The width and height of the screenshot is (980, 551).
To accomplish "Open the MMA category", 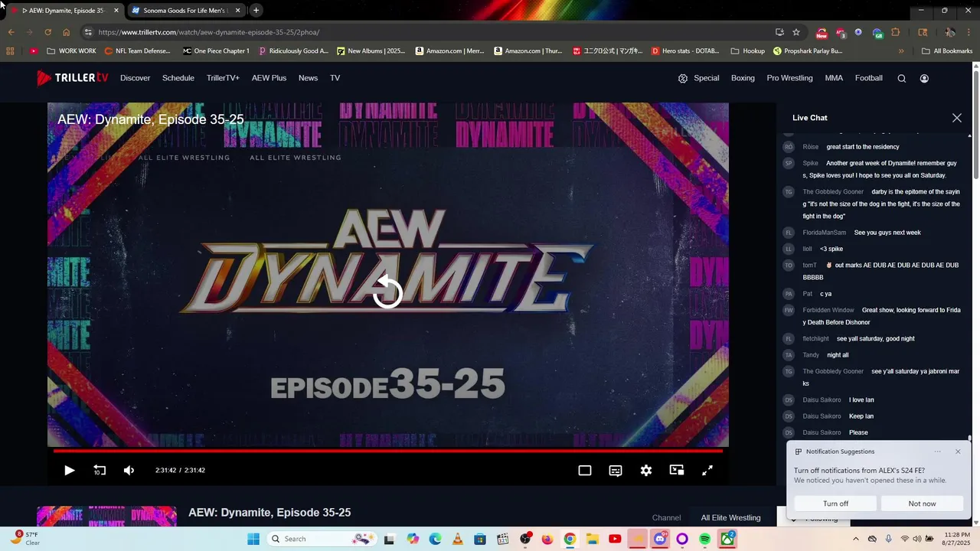I will (x=834, y=78).
